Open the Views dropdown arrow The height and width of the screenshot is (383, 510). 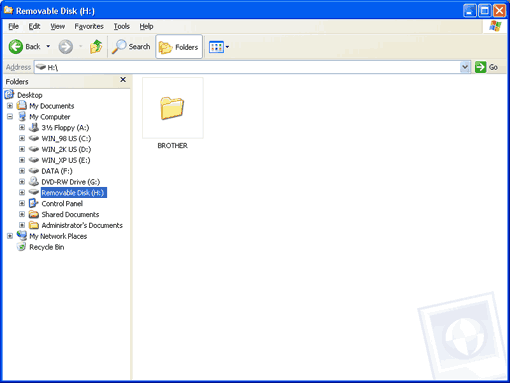pos(227,47)
